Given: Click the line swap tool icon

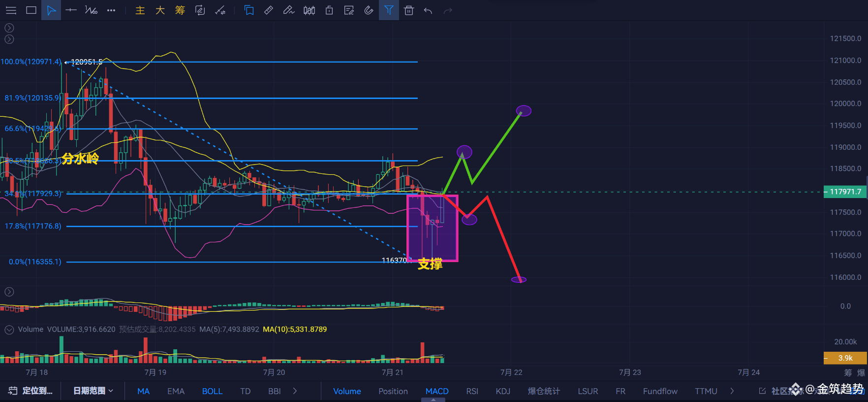Looking at the screenshot, I should (220, 10).
